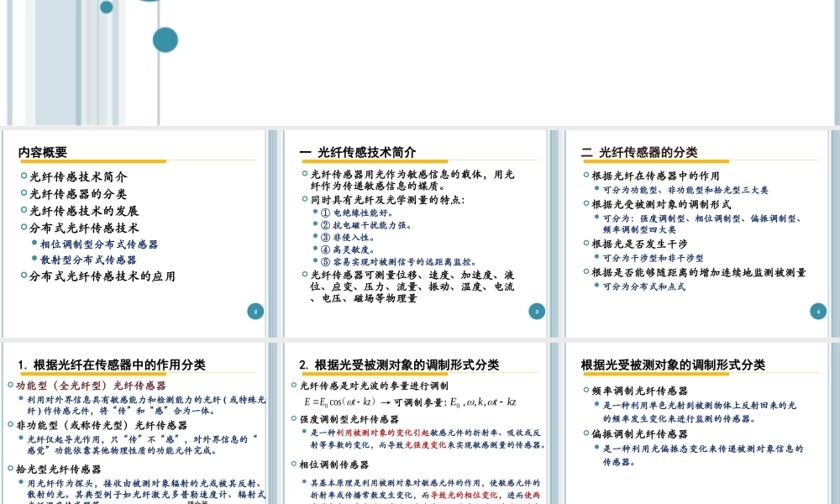Click the slide number 4 badge

point(818,312)
